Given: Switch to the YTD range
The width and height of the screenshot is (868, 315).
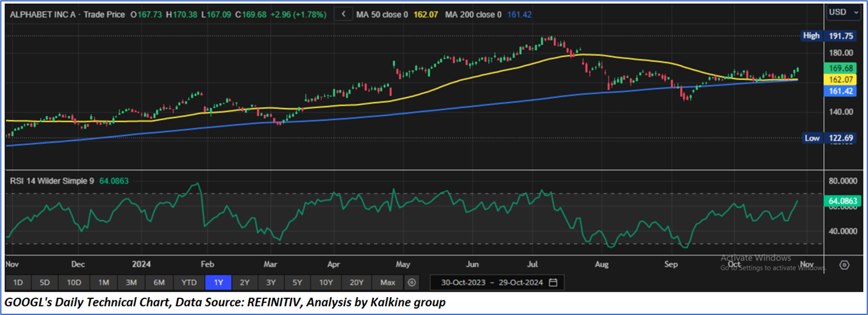Looking at the screenshot, I should 189,282.
